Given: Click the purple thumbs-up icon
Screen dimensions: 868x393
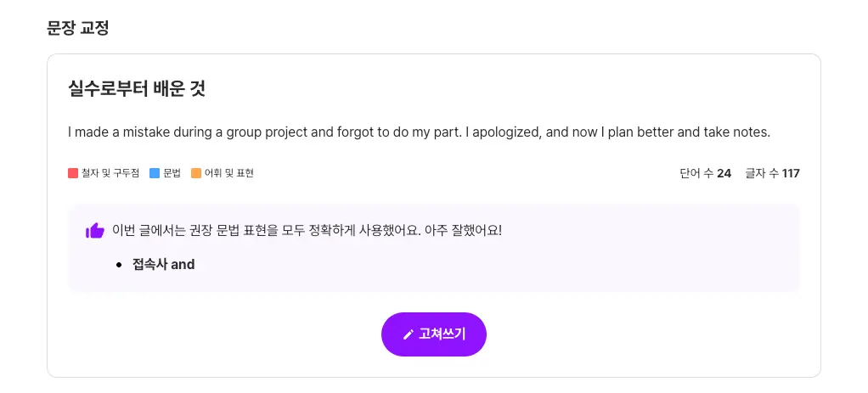Looking at the screenshot, I should pos(95,230).
